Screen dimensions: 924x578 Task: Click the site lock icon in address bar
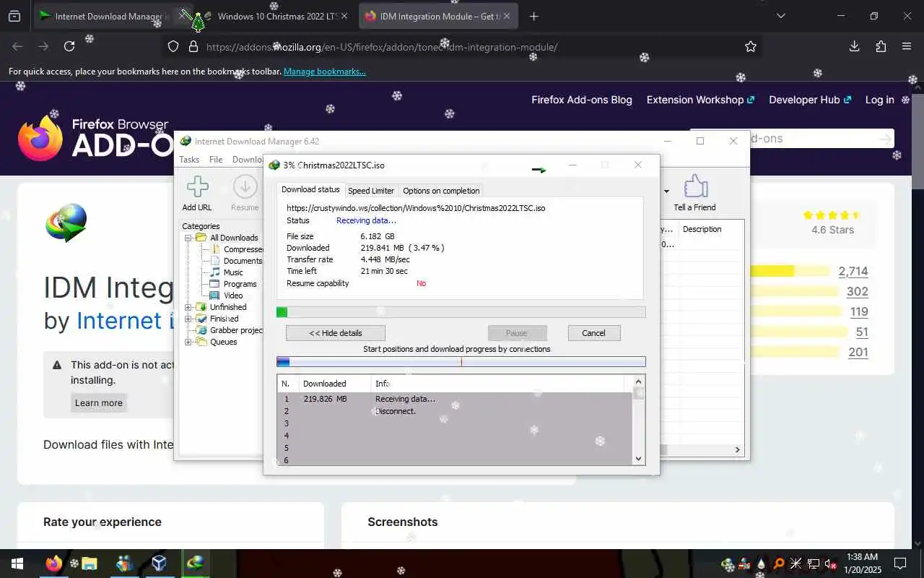pos(193,46)
